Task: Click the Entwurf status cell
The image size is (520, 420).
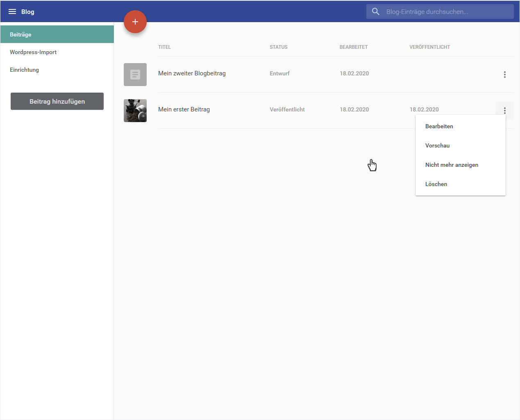Action: 279,73
